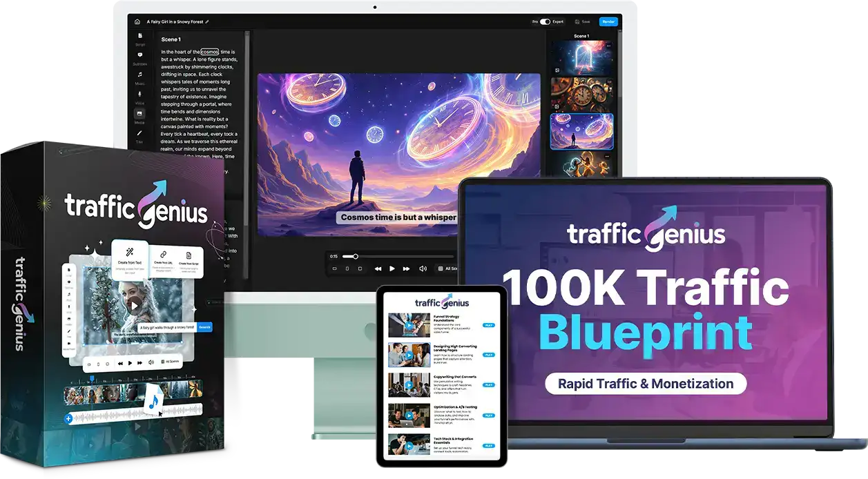Mute audio in the box player control bar

151,362
